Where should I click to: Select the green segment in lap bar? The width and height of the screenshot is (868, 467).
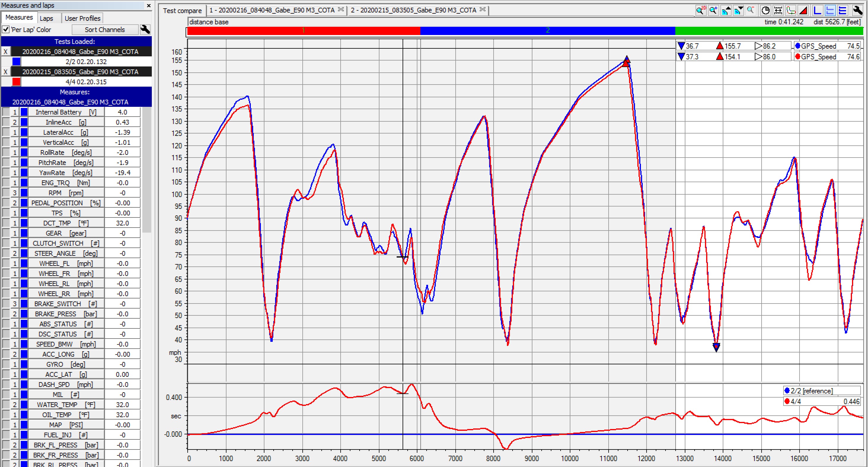(x=769, y=31)
